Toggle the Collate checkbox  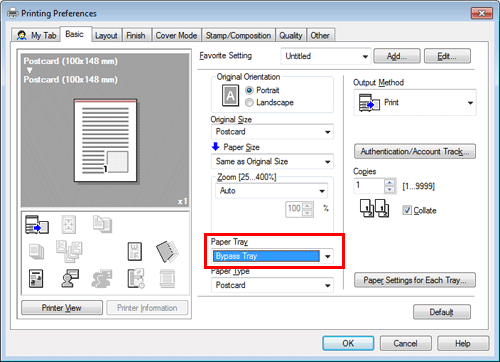click(407, 210)
